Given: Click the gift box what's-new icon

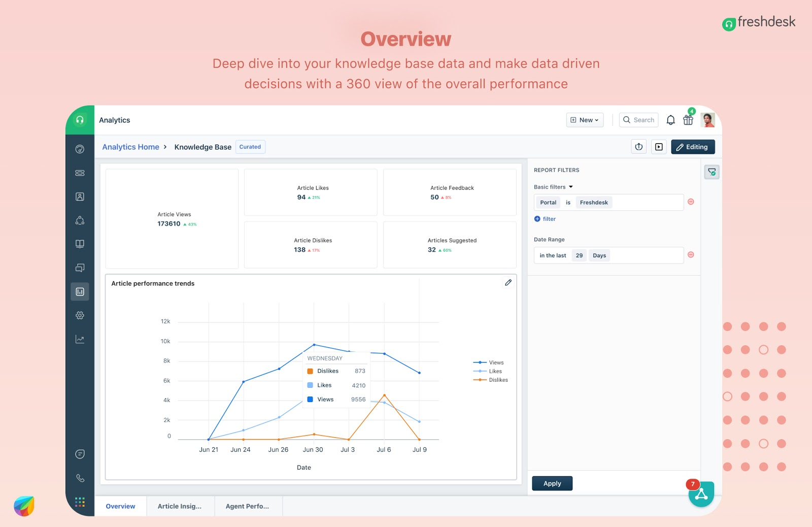Looking at the screenshot, I should (x=688, y=120).
